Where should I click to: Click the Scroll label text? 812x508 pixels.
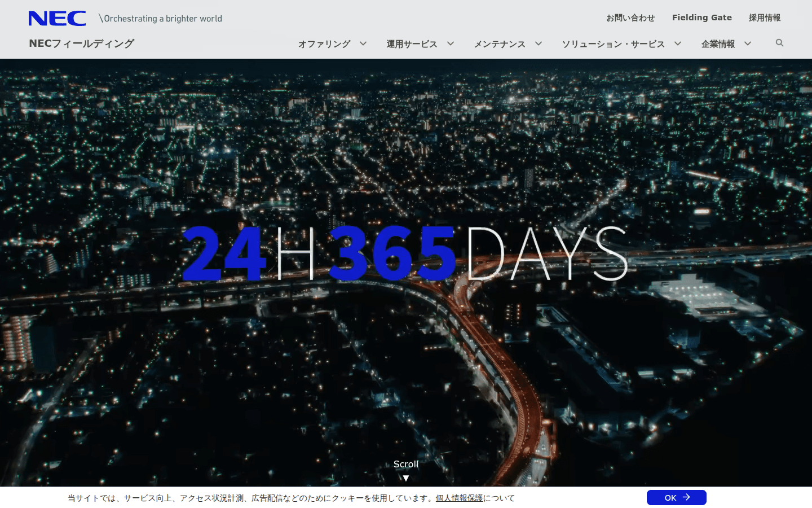tap(406, 464)
